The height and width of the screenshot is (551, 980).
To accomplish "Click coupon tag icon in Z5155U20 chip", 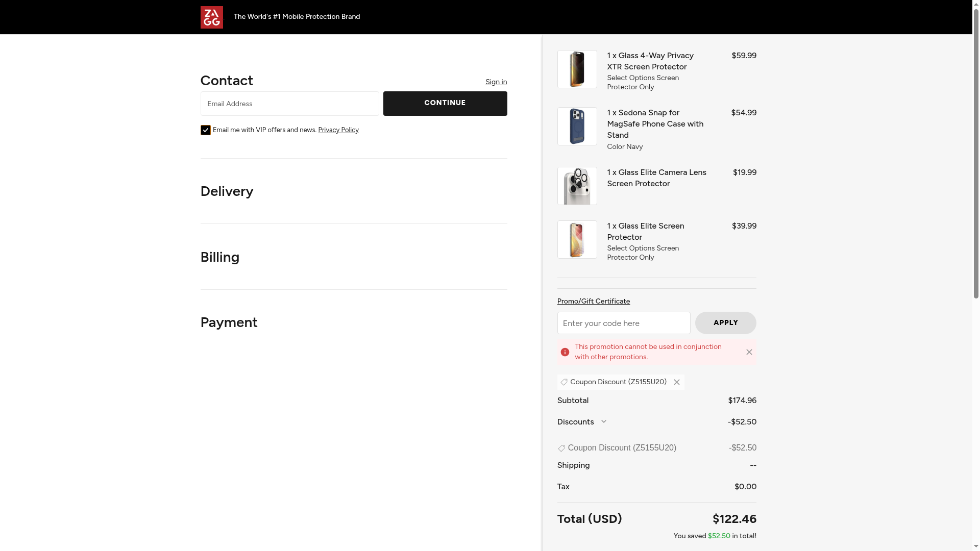I will click(x=563, y=382).
